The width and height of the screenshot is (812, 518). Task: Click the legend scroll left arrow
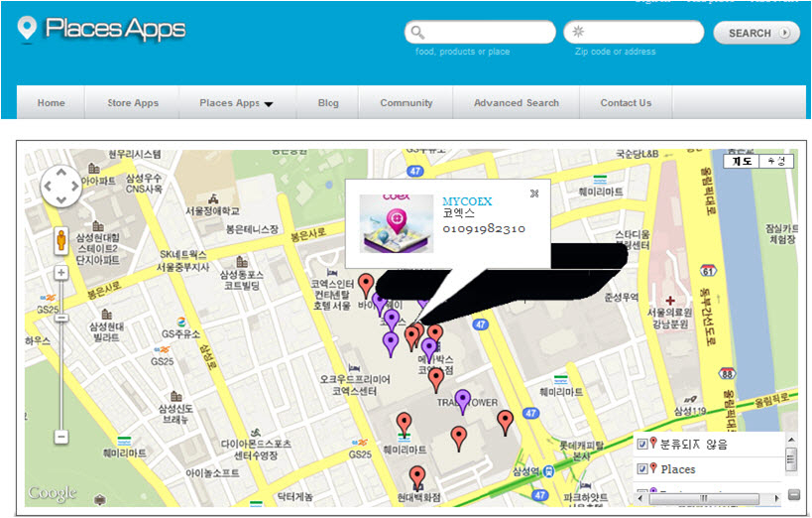[640, 498]
